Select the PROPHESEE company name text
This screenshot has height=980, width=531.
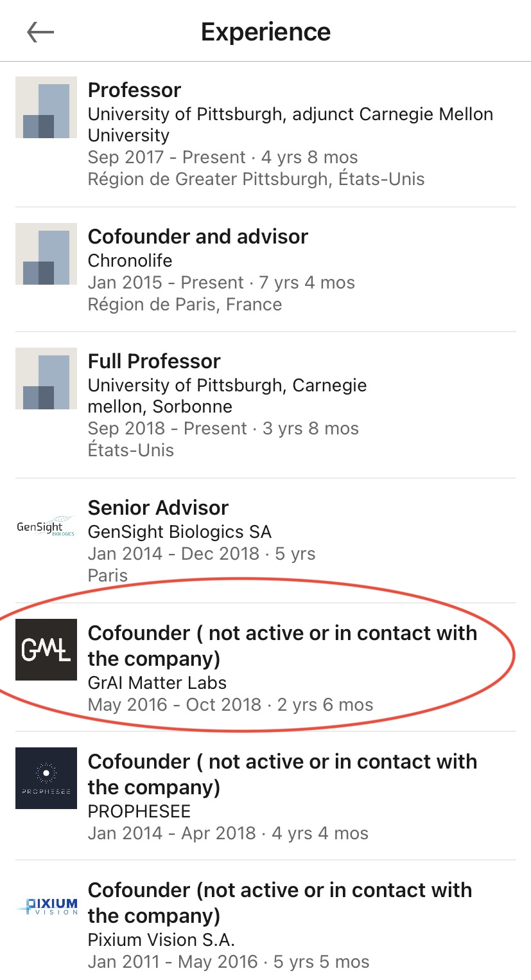139,811
